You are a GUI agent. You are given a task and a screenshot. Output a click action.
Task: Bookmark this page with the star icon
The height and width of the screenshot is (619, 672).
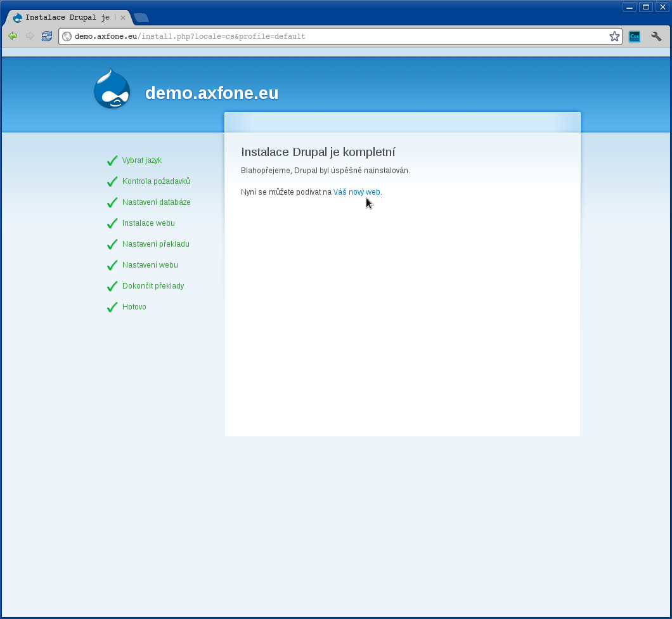pos(614,37)
